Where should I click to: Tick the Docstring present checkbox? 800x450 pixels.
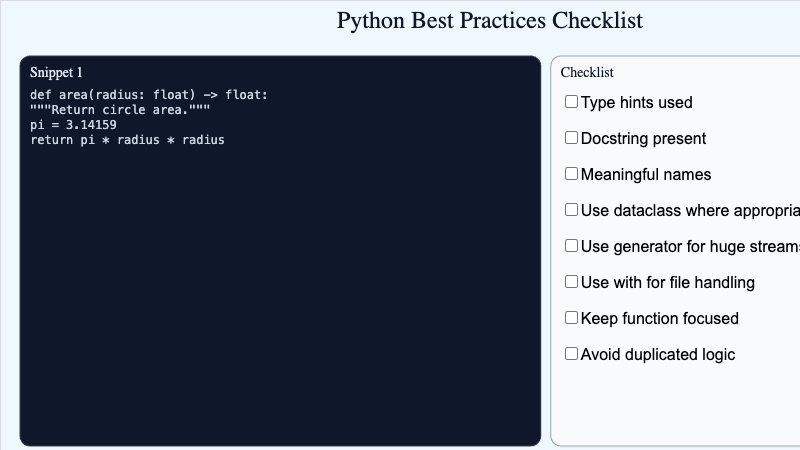coord(572,138)
